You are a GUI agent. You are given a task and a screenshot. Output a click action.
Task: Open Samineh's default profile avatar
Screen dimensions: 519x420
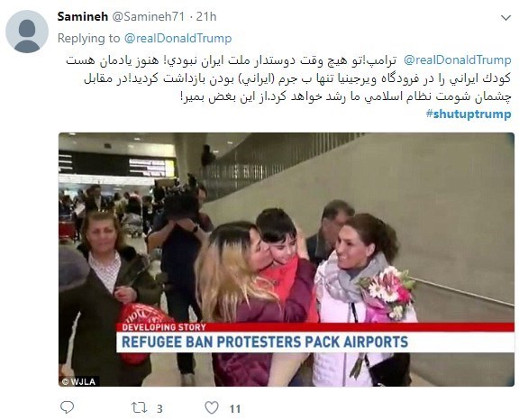27,32
